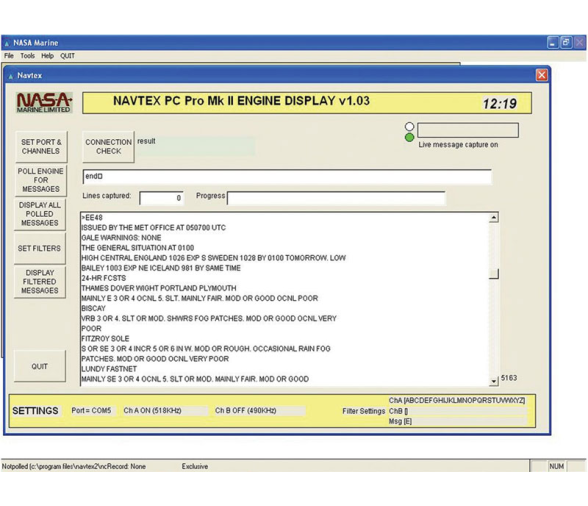Screen dimensions: 588x506
Task: Click the 'Msg [E]' filter field
Action: pos(457,422)
